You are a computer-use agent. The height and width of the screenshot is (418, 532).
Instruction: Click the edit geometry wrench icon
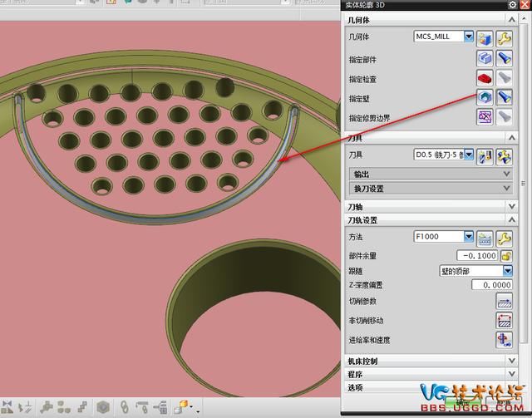coord(505,38)
